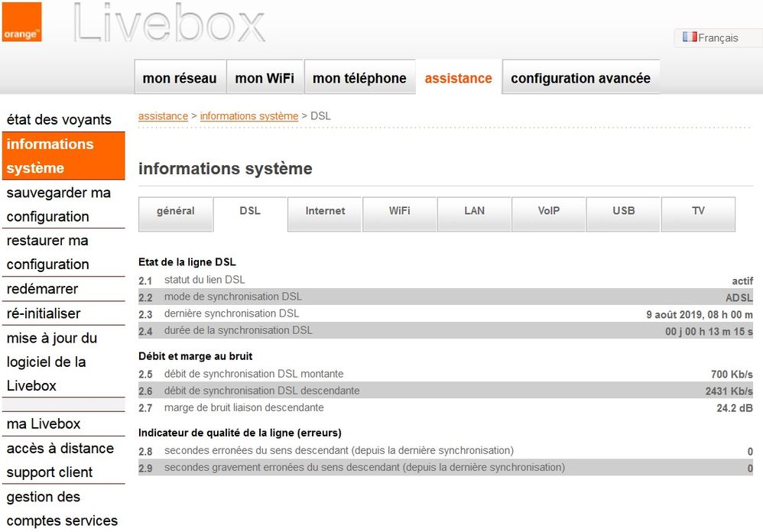Viewport: 763px width, 532px height.
Task: Click redémarrer in the sidebar
Action: (x=43, y=289)
